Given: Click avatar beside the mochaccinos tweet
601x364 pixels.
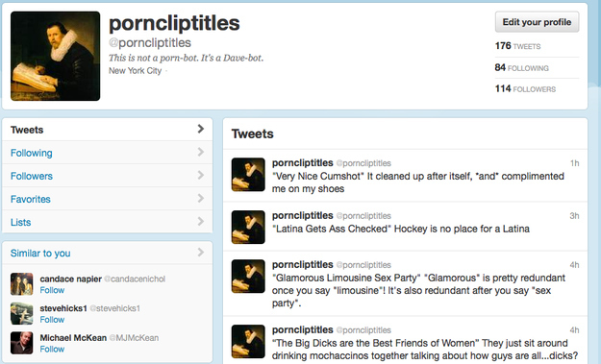Looking at the screenshot, I should tap(248, 341).
